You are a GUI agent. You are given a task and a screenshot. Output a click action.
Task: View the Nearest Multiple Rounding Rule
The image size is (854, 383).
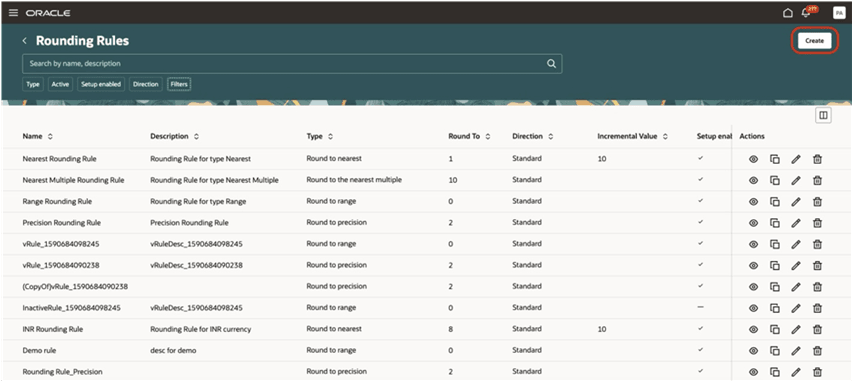click(753, 180)
